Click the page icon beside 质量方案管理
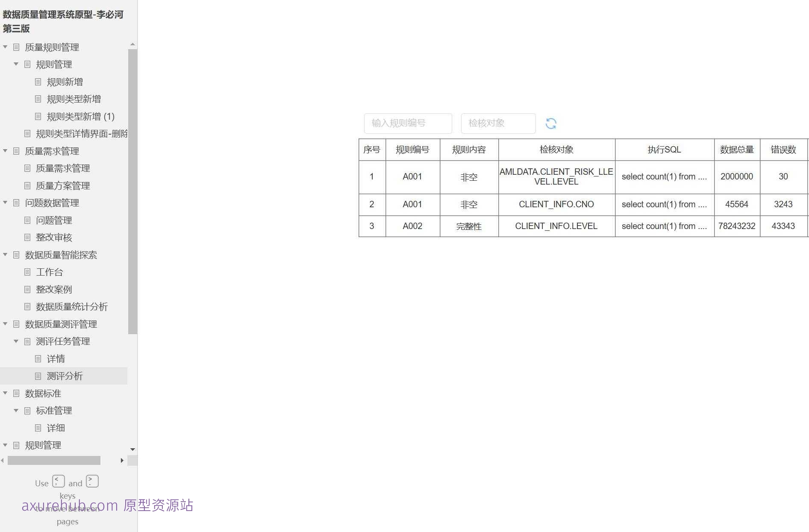 (27, 185)
